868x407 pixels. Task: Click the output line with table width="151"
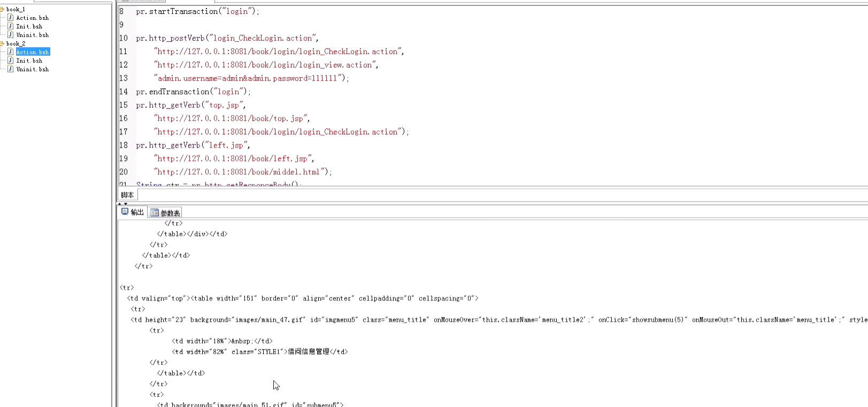pyautogui.click(x=303, y=298)
